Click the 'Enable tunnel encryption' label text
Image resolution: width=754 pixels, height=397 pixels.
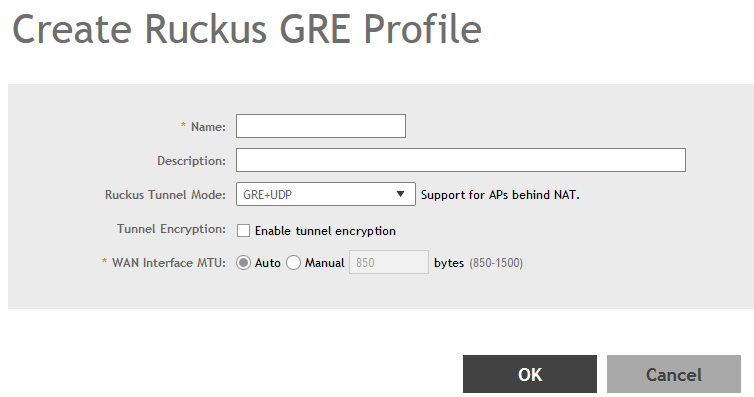click(325, 231)
